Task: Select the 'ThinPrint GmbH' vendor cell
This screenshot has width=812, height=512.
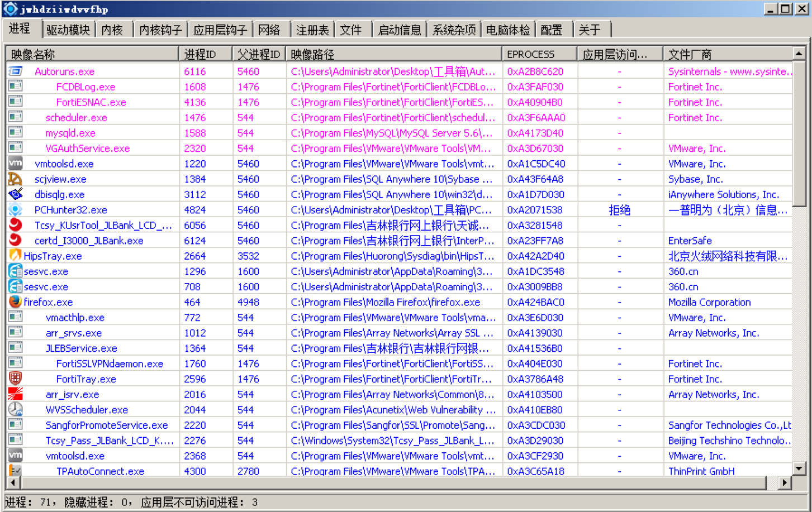Action: tap(701, 471)
